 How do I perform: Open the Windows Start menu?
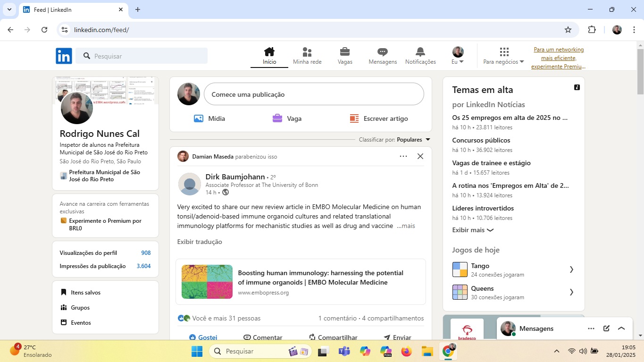click(x=197, y=351)
